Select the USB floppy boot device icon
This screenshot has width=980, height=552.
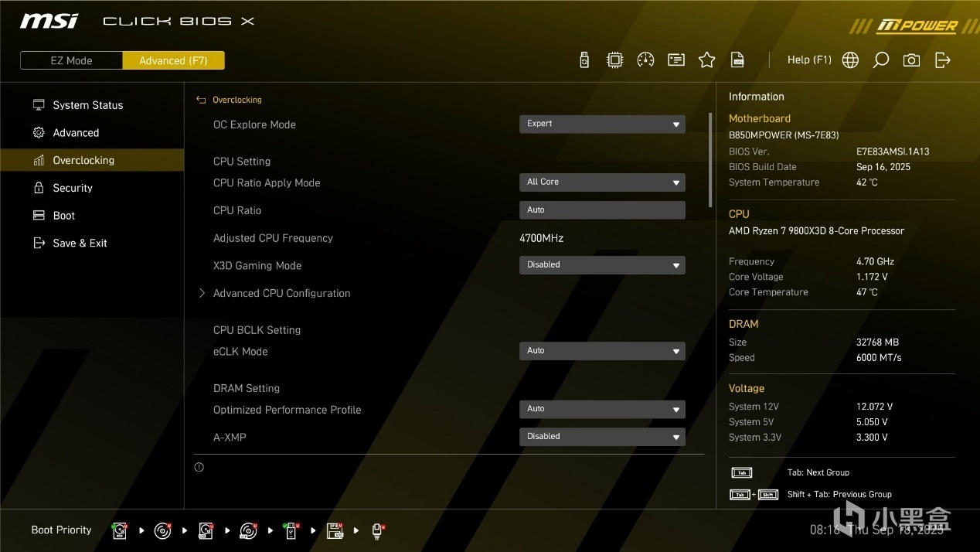tap(335, 530)
